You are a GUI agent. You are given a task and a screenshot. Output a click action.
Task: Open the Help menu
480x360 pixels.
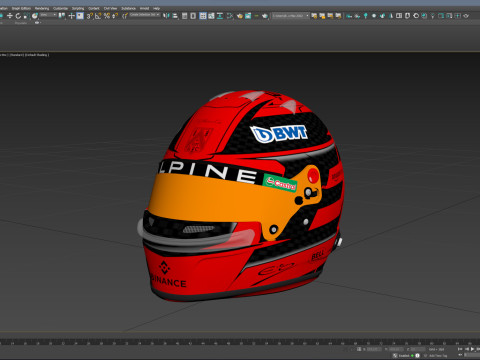(x=156, y=8)
